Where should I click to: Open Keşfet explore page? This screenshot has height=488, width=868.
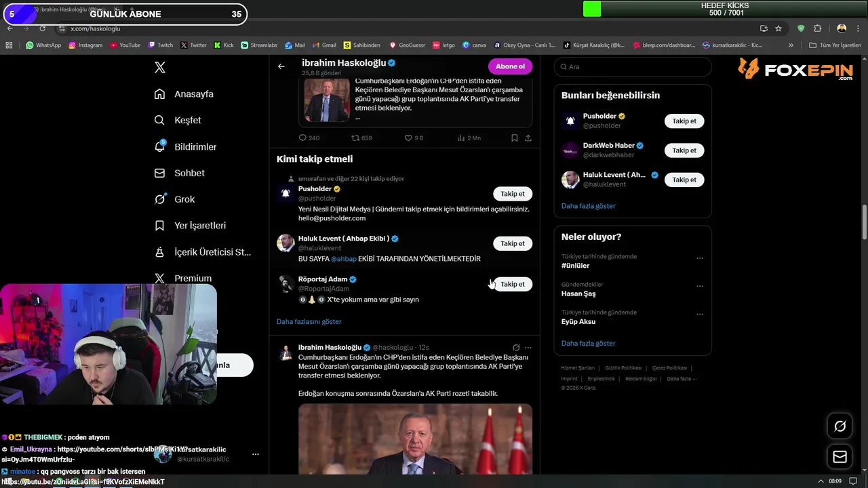178,120
